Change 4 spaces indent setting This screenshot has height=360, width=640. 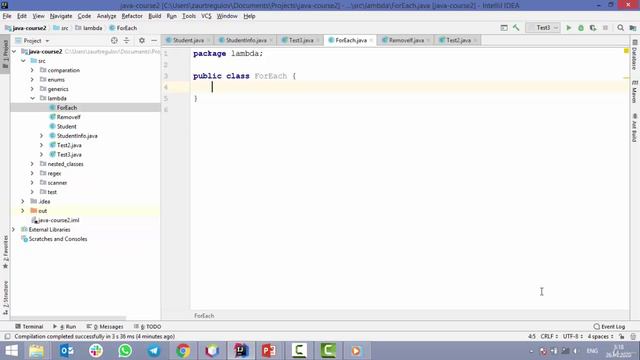600,336
